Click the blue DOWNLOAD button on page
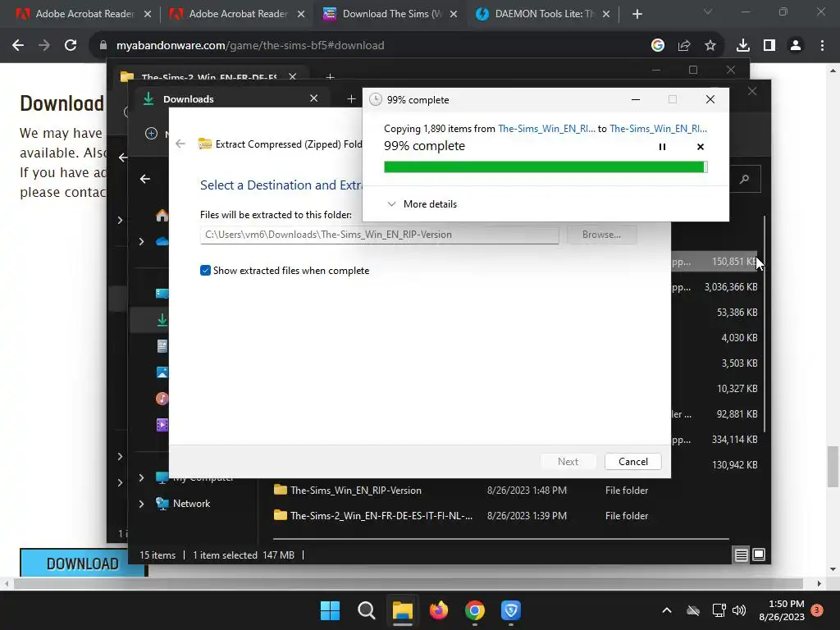The width and height of the screenshot is (840, 630). [x=83, y=563]
